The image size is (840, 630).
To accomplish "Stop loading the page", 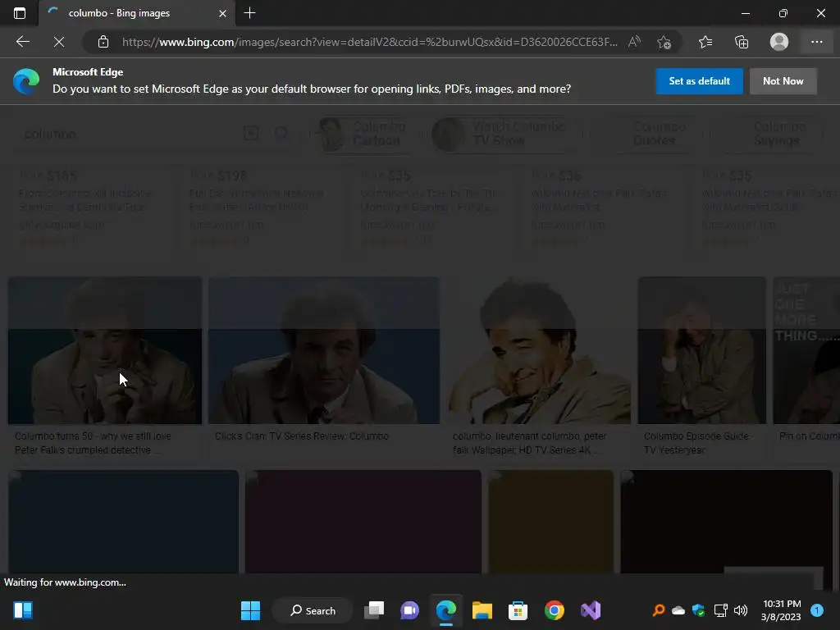I will (59, 42).
